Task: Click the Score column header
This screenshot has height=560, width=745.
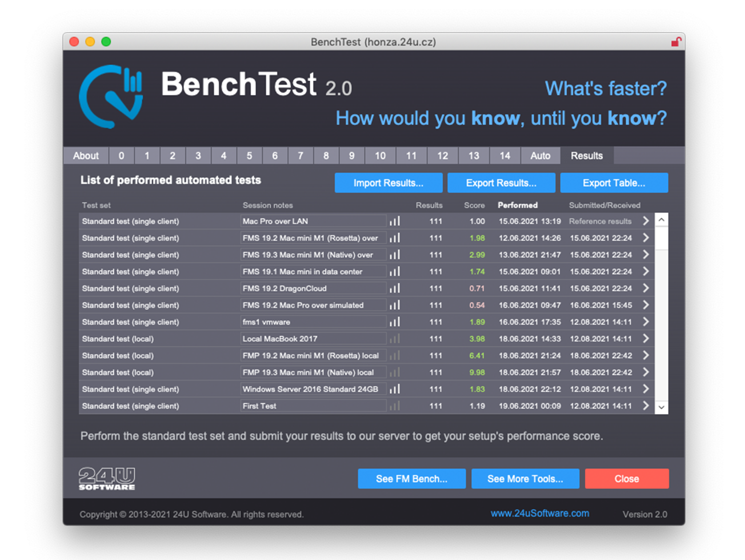Action: click(474, 205)
